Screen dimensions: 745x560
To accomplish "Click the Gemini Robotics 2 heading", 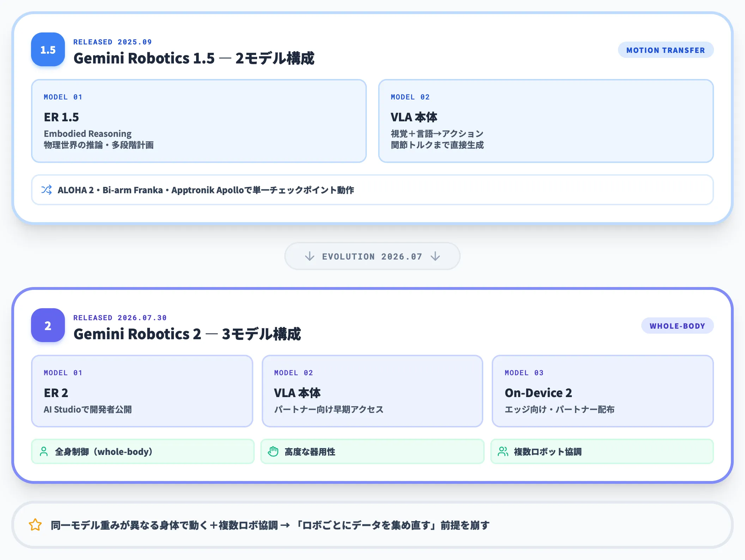I will point(187,334).
